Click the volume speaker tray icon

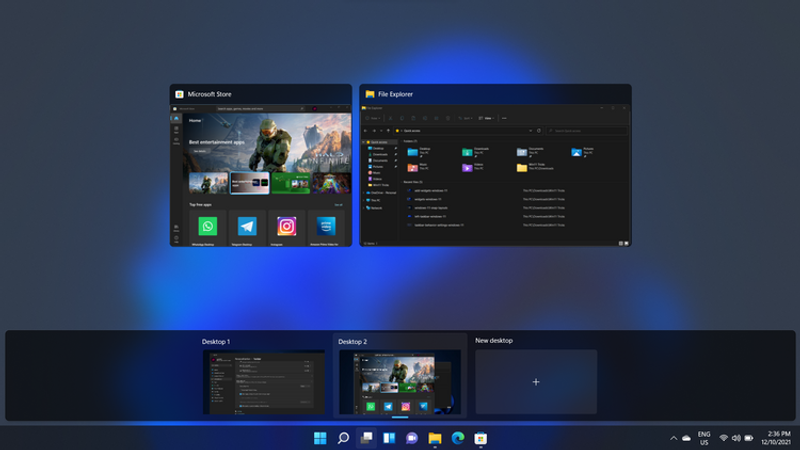[736, 438]
